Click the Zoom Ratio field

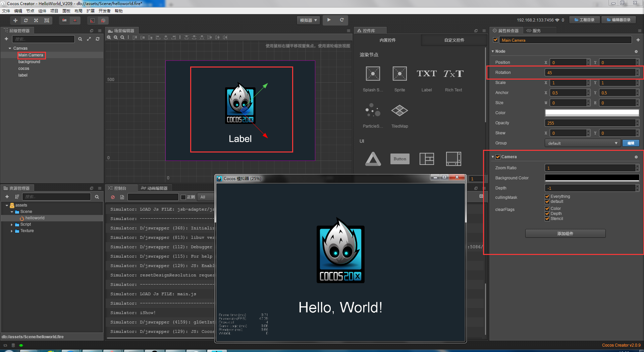pos(590,168)
